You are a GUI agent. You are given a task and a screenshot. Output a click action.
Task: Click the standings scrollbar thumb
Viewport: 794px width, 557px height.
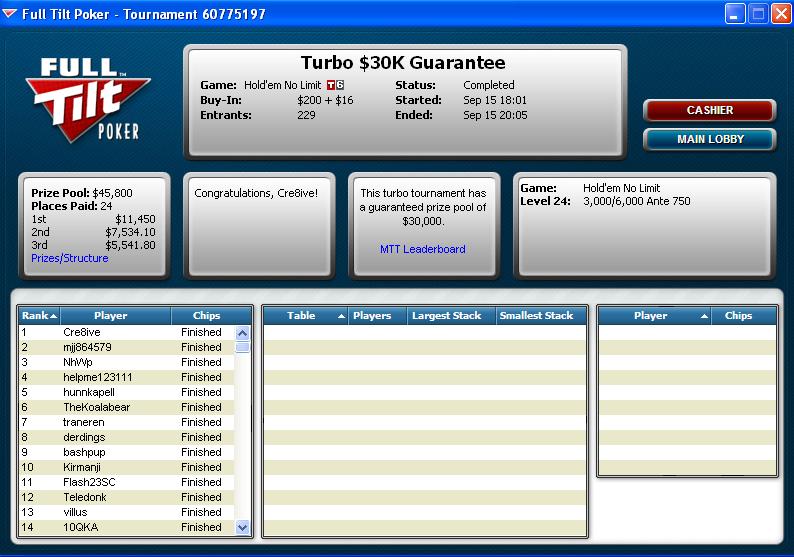pyautogui.click(x=243, y=347)
